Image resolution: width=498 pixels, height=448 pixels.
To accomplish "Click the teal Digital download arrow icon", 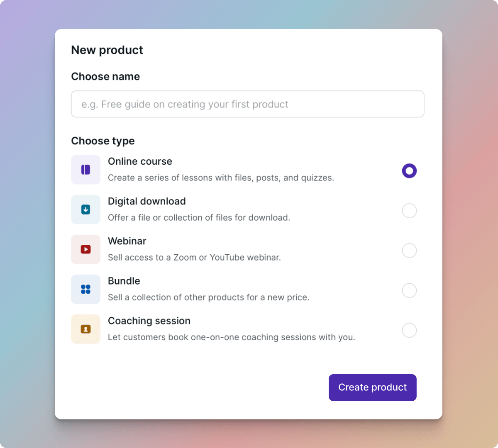I will pos(85,209).
